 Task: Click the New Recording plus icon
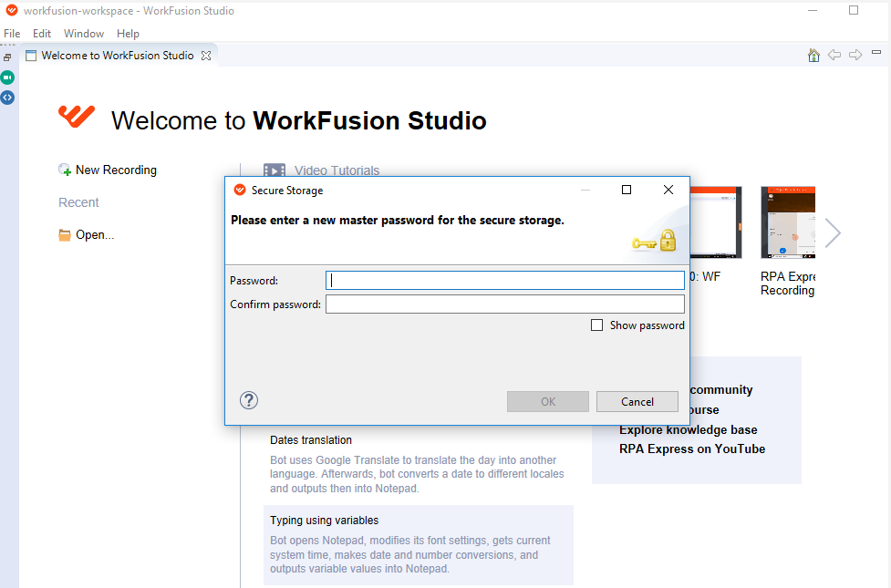65,170
